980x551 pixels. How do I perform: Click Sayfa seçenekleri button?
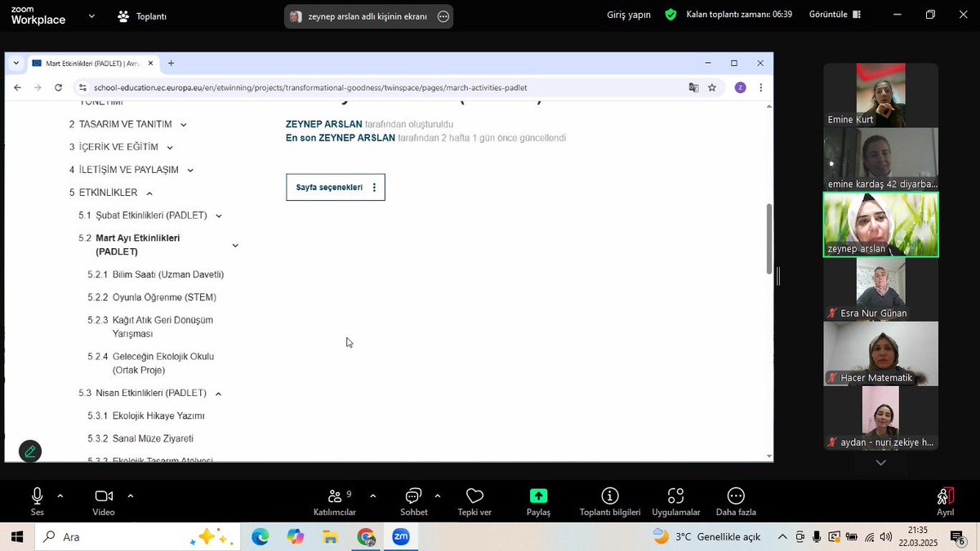(335, 187)
